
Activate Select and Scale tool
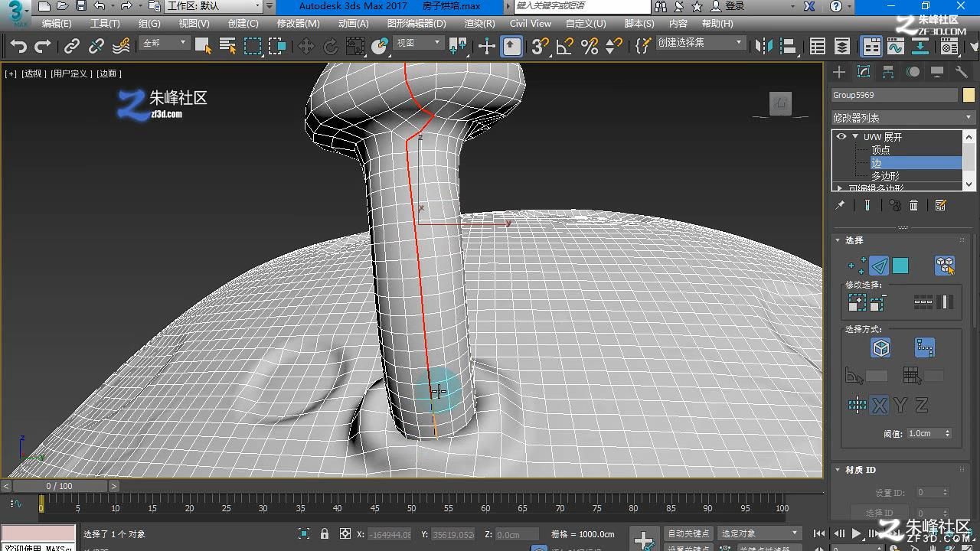355,47
